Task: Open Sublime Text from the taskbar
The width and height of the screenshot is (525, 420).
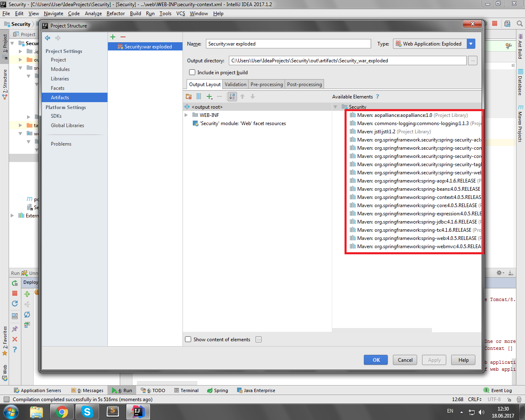Action: pyautogui.click(x=112, y=412)
